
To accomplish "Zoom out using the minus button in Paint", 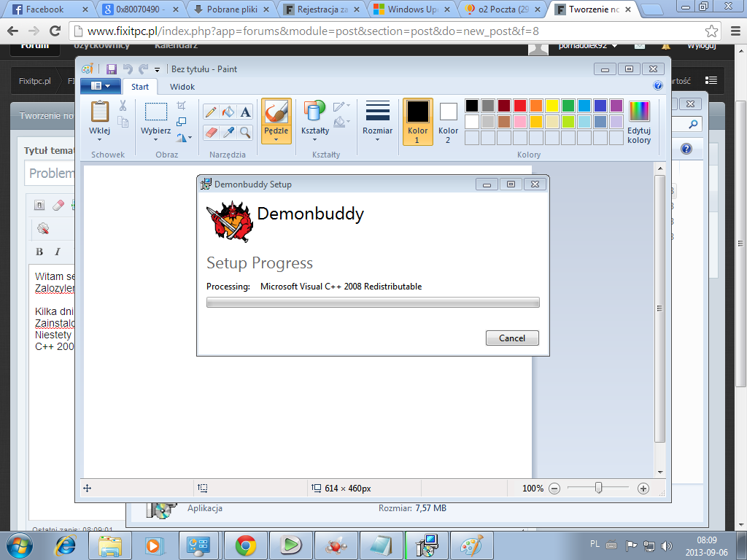I will [554, 489].
